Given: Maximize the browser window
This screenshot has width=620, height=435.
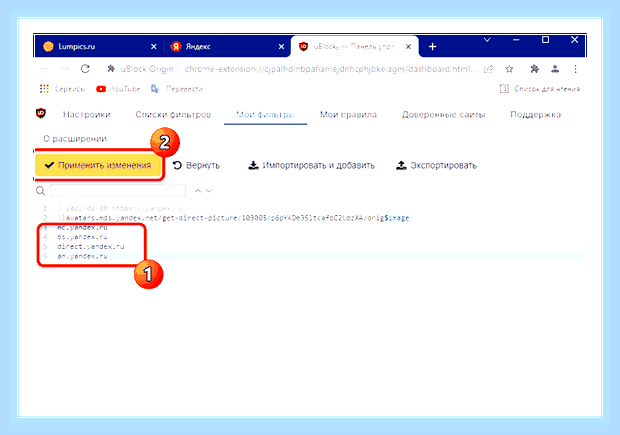Looking at the screenshot, I should click(545, 40).
